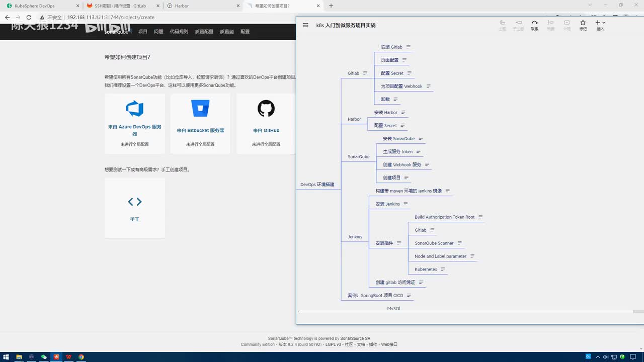Switch to the Harbor browser tab
644x362 pixels.
tap(202, 6)
